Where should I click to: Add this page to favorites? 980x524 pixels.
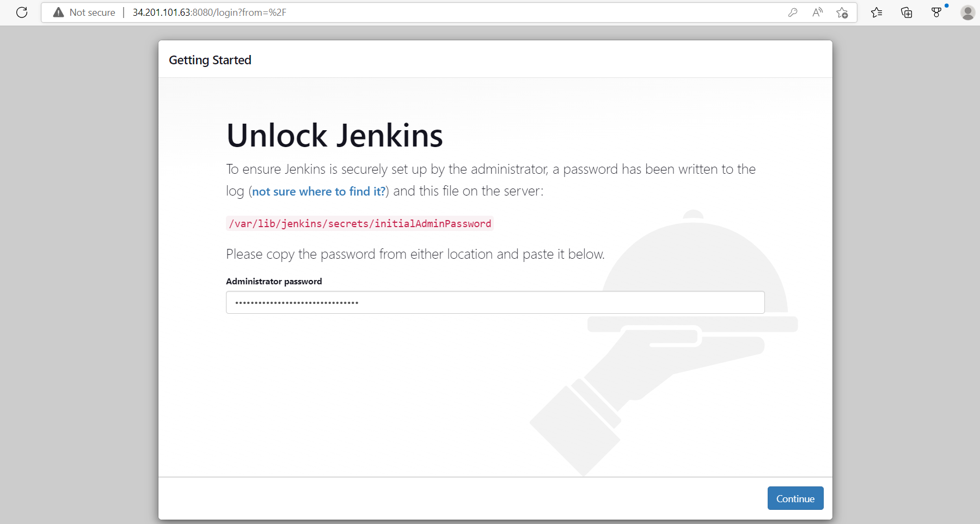(842, 12)
